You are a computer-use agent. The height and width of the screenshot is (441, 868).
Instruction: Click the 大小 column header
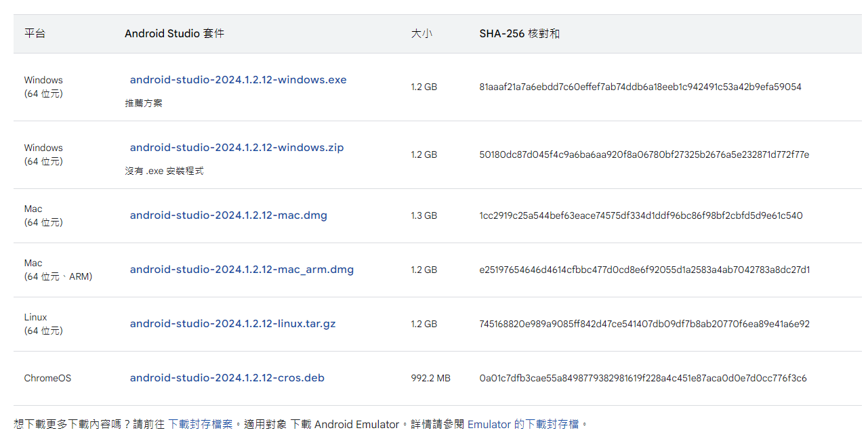(x=421, y=33)
